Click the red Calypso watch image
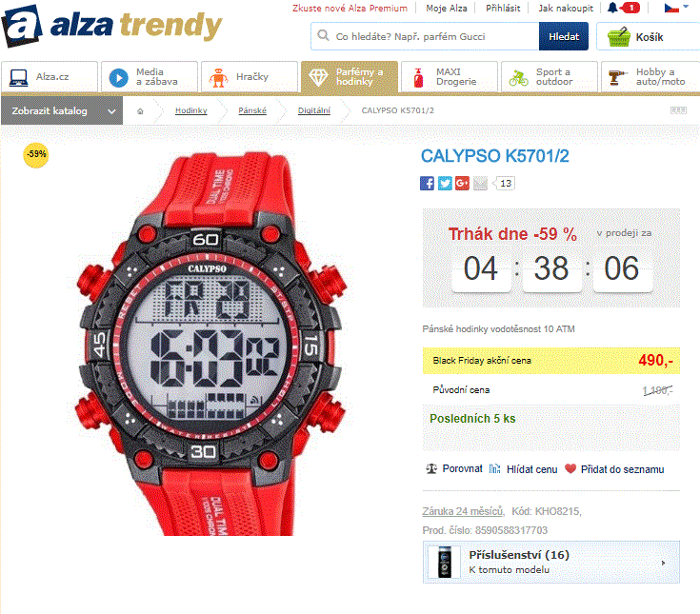The height and width of the screenshot is (614, 700). 211,344
